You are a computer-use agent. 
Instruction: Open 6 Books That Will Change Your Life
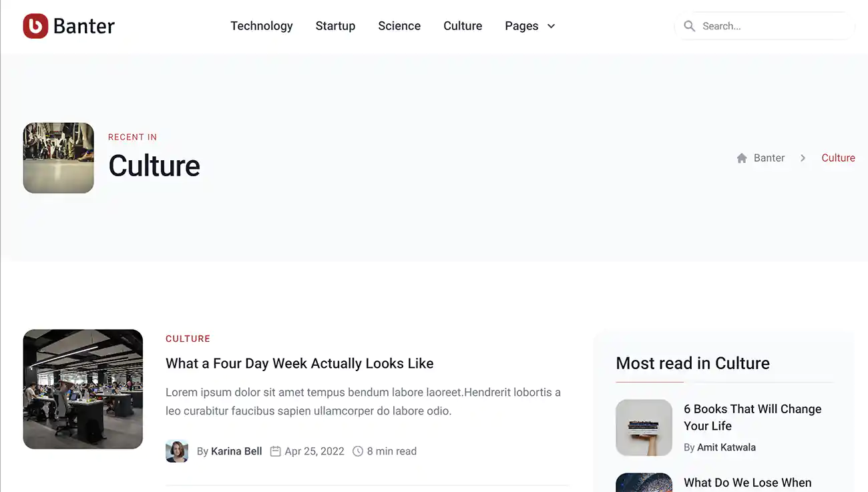tap(752, 417)
